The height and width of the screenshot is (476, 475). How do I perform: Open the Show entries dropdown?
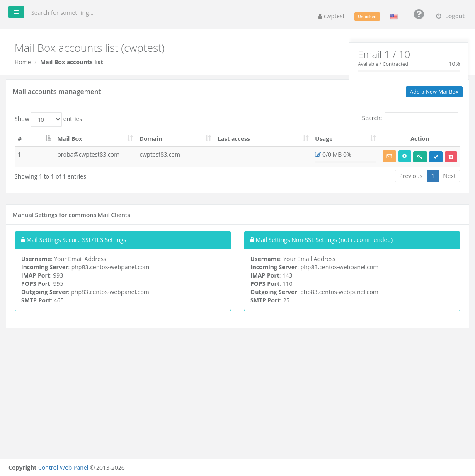[x=46, y=119]
